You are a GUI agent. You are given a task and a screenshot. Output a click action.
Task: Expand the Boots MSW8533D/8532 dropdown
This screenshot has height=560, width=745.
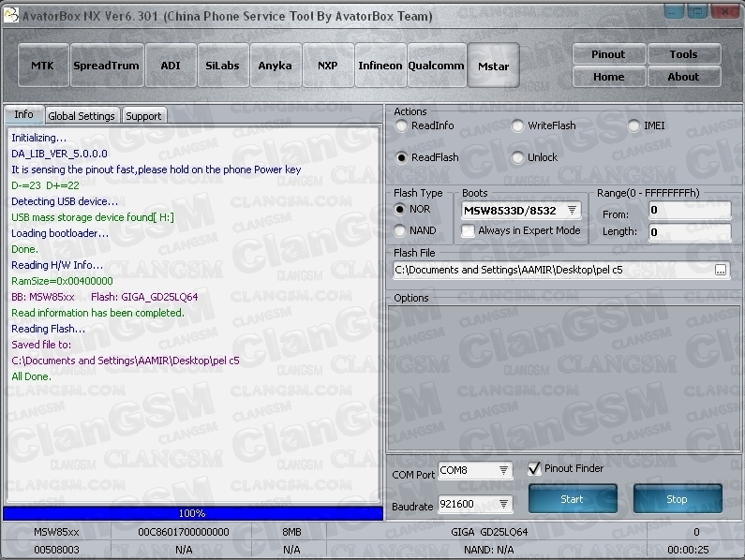572,210
